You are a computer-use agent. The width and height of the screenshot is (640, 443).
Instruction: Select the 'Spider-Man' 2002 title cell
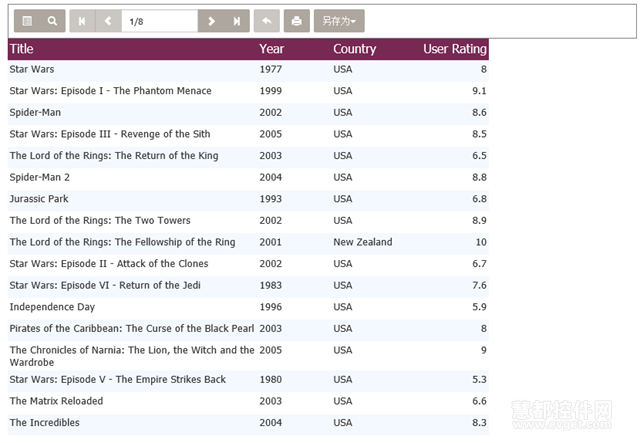[35, 113]
